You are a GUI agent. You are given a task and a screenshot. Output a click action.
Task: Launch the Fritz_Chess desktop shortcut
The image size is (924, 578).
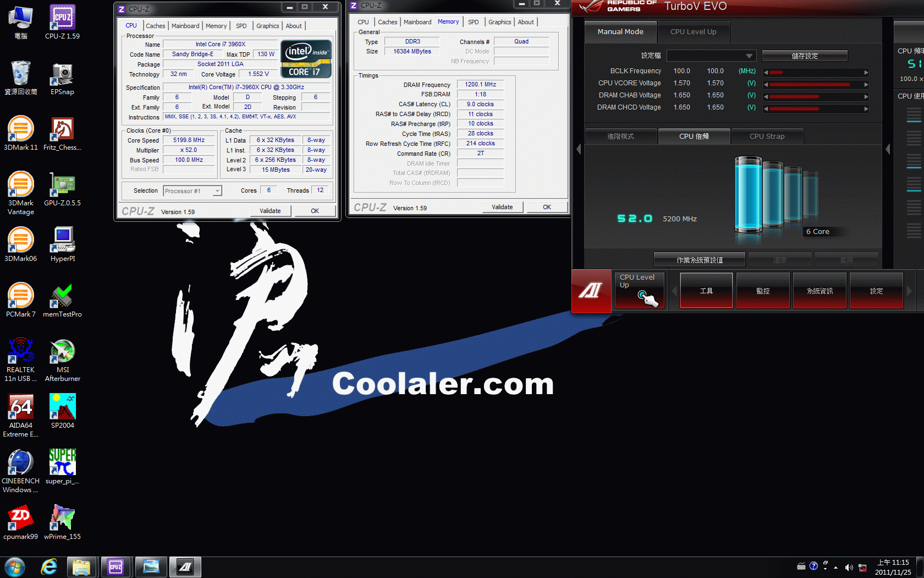tap(62, 133)
